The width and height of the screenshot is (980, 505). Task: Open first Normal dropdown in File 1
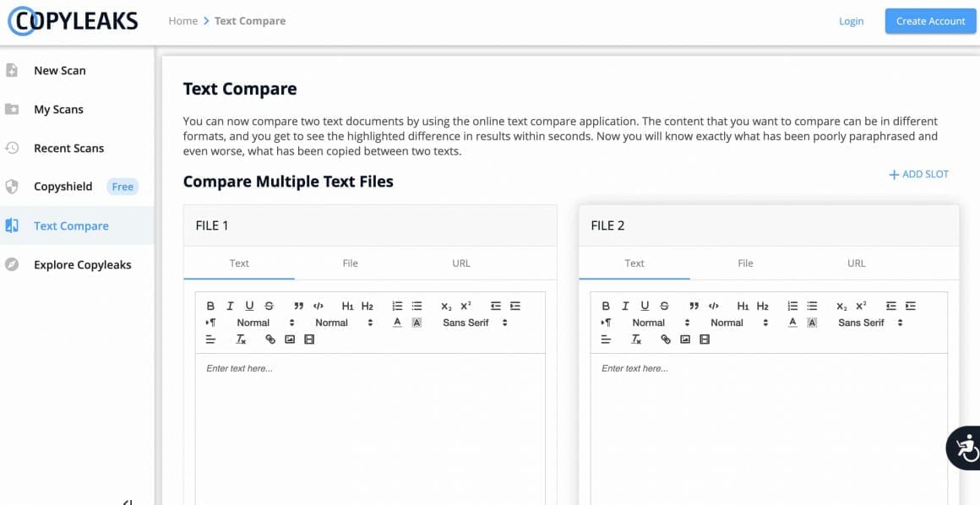click(x=265, y=323)
